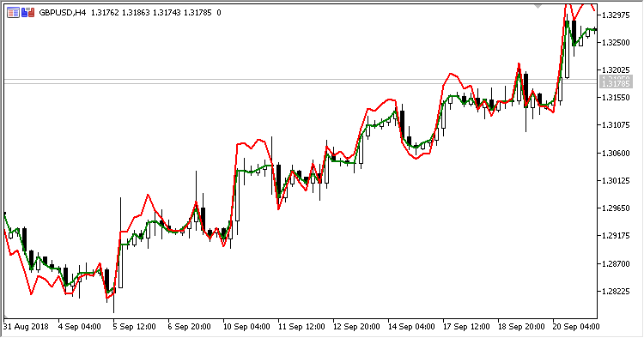Click the 20 Sep 04:00 time label
The width and height of the screenshot is (644, 338).
coord(576,327)
